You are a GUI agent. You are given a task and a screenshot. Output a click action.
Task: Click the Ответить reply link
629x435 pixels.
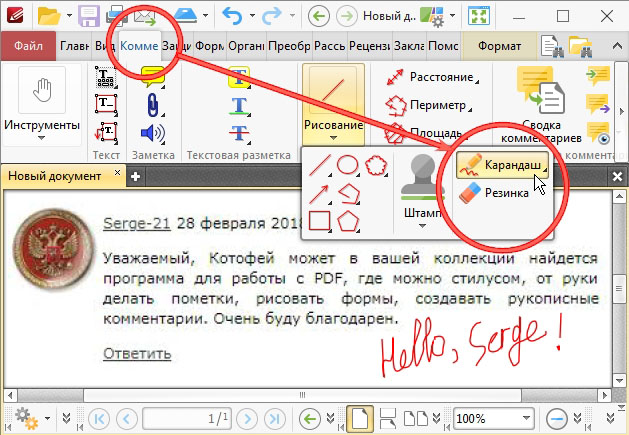coord(137,353)
